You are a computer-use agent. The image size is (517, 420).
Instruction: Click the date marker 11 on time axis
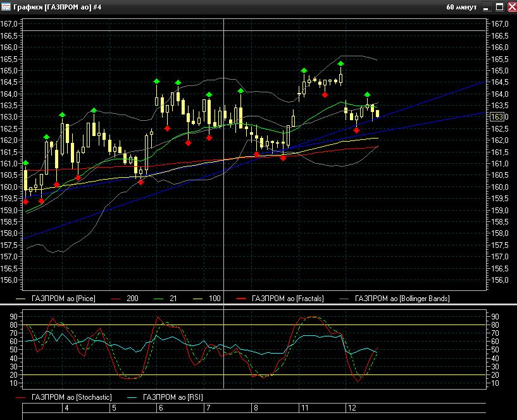point(304,409)
